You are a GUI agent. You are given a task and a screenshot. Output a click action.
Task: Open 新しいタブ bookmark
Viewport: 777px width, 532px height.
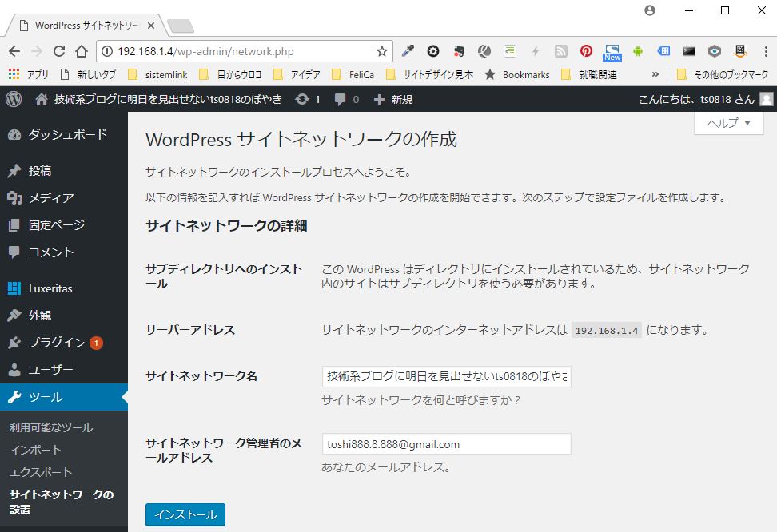[x=87, y=75]
